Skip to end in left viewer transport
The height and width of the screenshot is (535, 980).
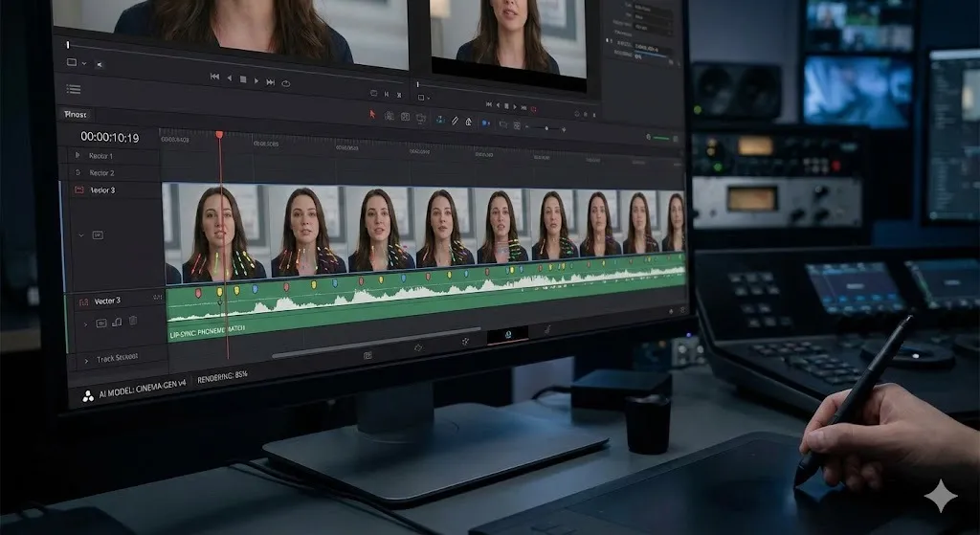click(271, 82)
